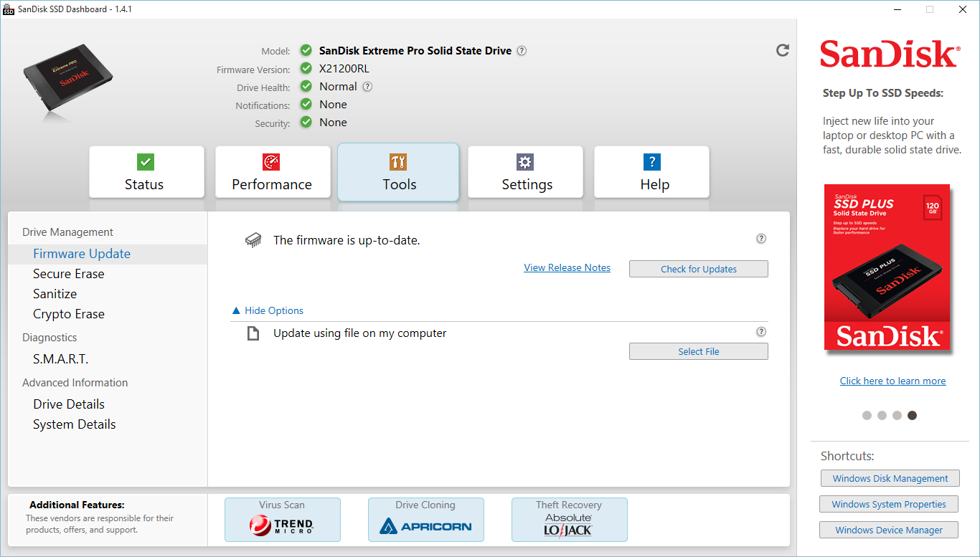Open the Help tab
The image size is (980, 557).
point(651,172)
